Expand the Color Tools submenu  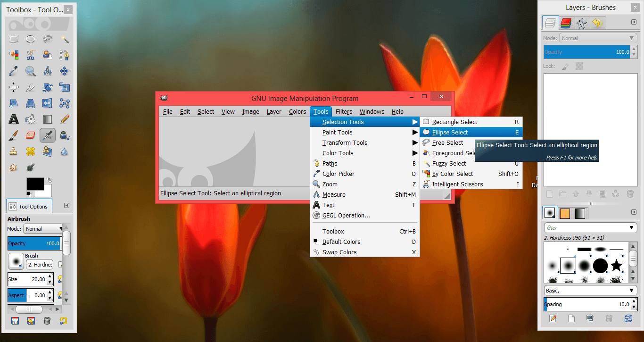point(364,153)
